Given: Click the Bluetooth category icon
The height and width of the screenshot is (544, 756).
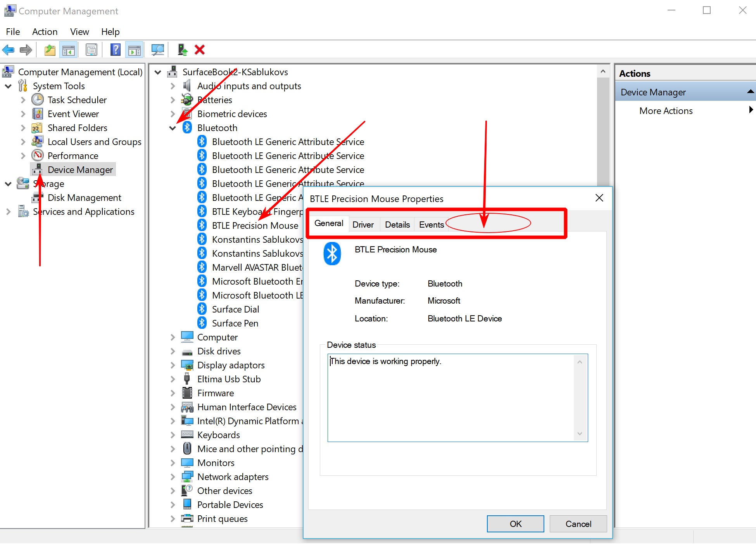Looking at the screenshot, I should [x=187, y=127].
